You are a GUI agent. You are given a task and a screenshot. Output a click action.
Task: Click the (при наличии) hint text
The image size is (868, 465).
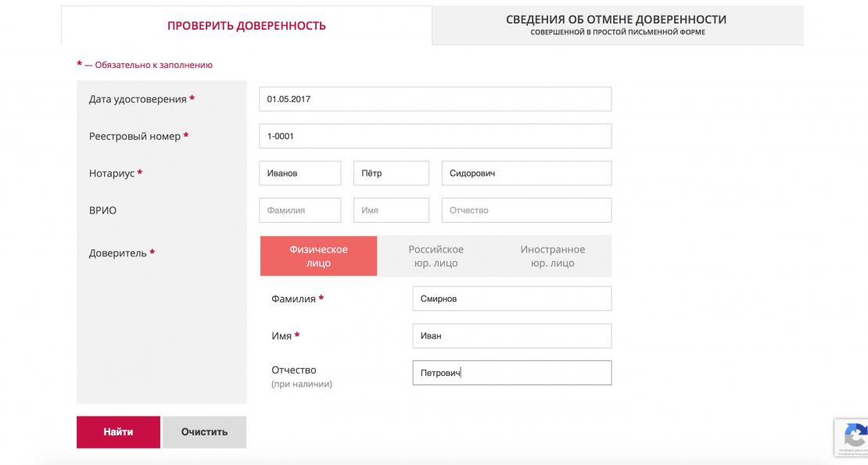302,384
